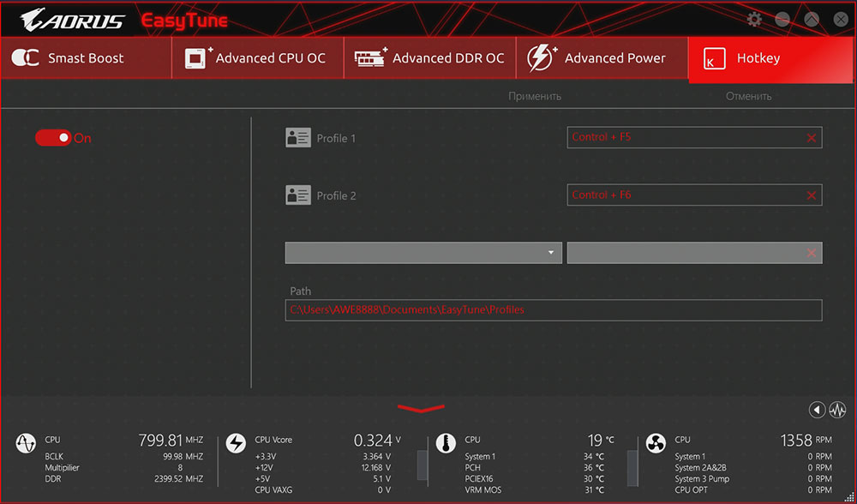This screenshot has height=504, width=857.
Task: Click the temperature level bar indicator
Action: click(632, 468)
